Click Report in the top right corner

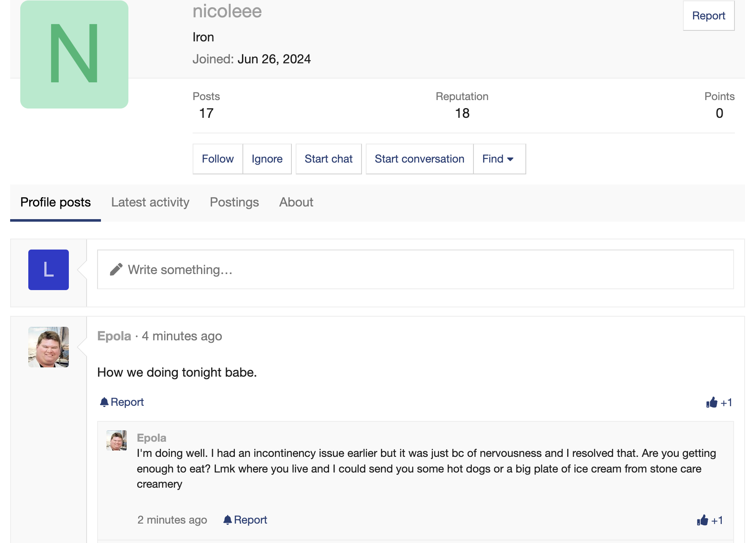[x=708, y=15]
